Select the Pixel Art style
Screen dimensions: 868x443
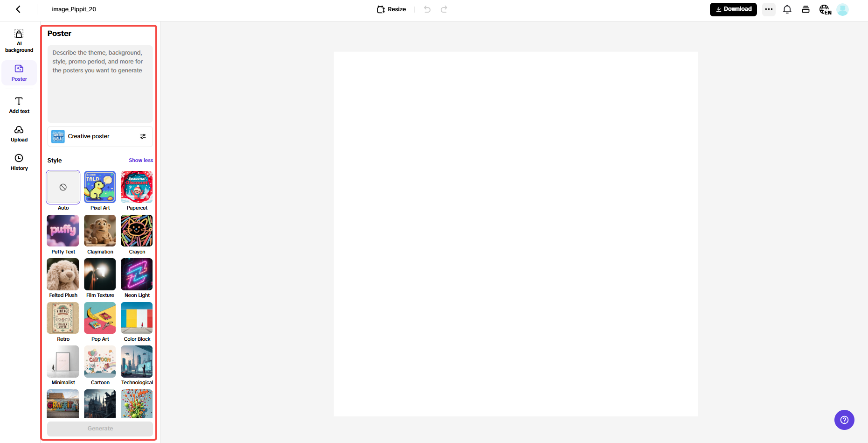point(99,187)
